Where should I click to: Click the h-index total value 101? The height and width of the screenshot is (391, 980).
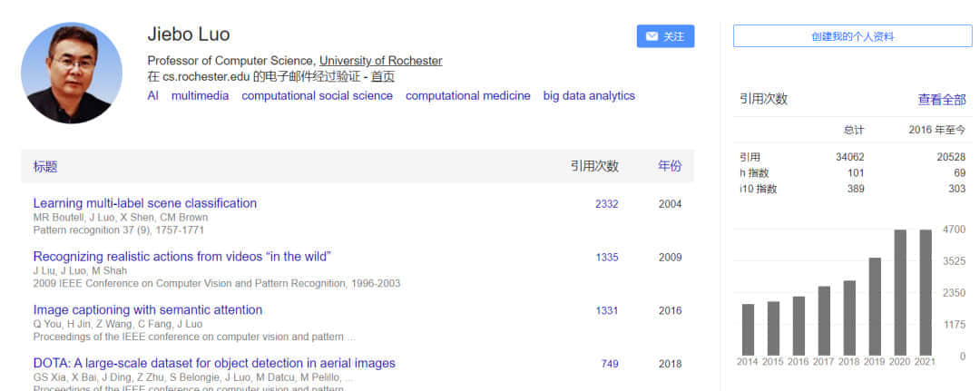(x=856, y=173)
